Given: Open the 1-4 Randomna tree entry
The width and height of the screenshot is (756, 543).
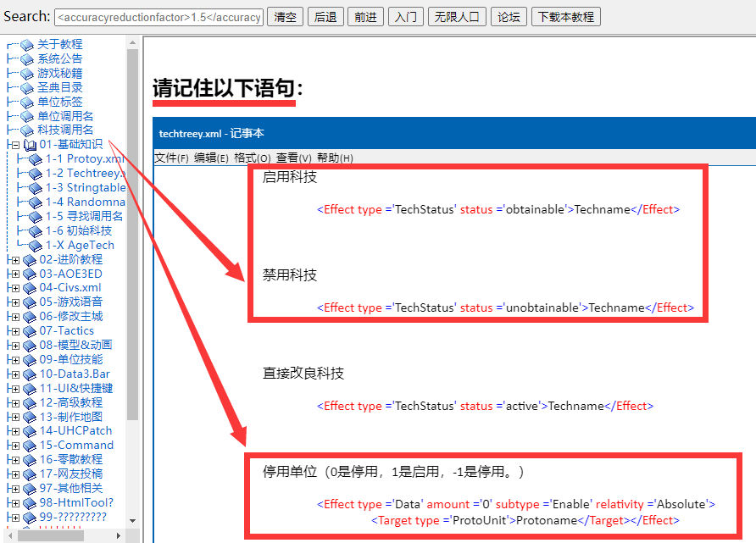Looking at the screenshot, I should click(x=86, y=202).
